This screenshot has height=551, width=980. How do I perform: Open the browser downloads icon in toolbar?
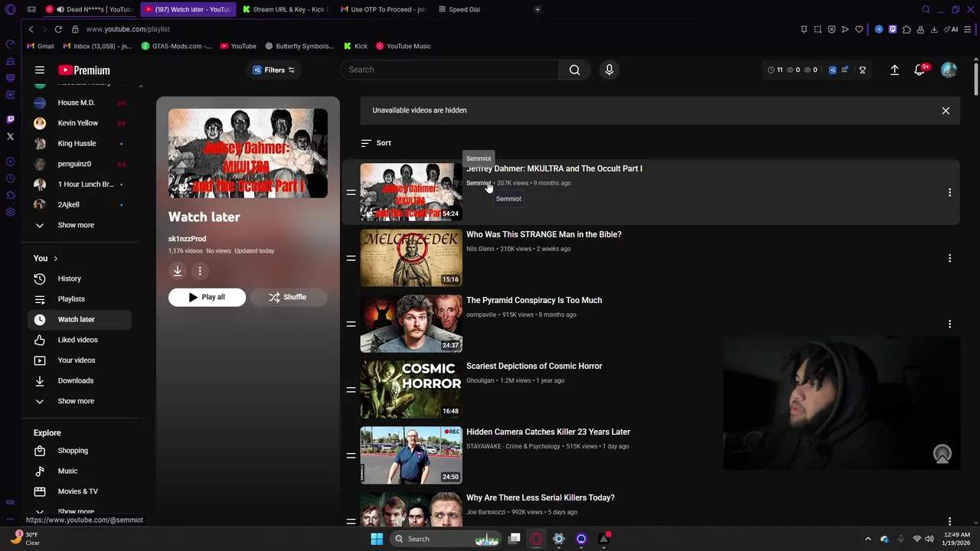[x=934, y=29]
